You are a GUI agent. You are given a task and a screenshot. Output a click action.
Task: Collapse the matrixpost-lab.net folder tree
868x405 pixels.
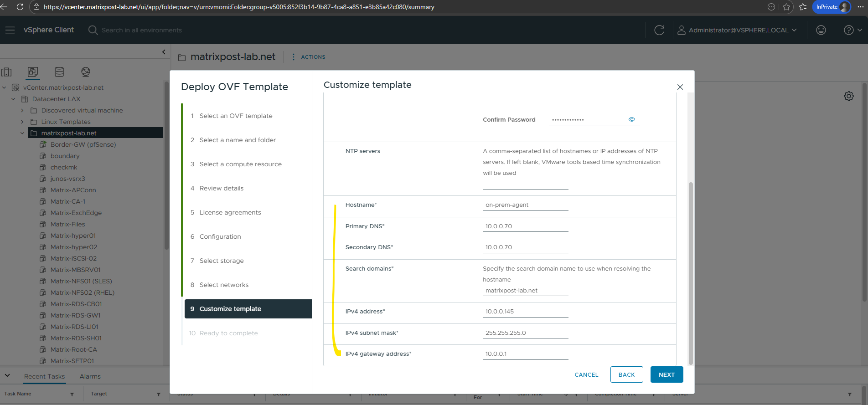pyautogui.click(x=22, y=133)
